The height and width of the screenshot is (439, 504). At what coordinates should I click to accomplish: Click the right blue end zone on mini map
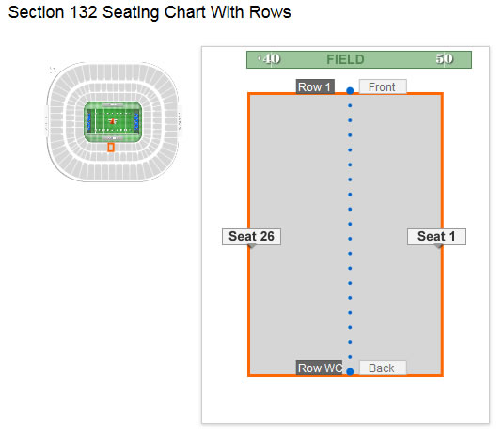click(136, 121)
